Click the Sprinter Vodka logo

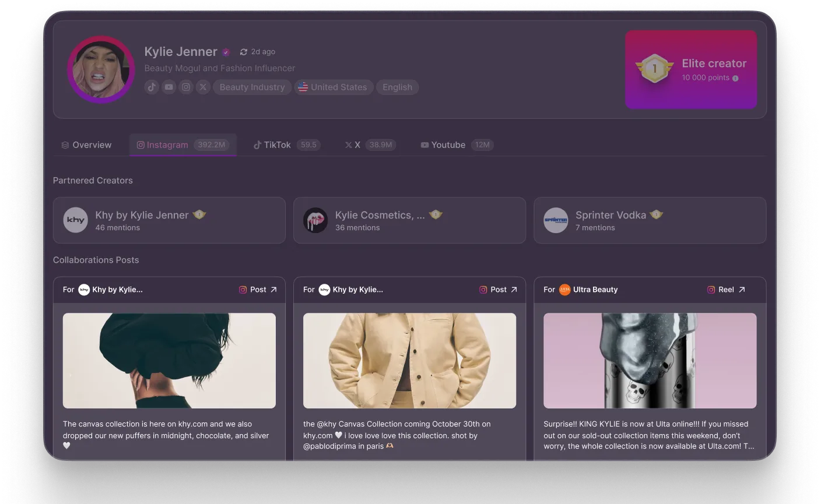tap(556, 220)
